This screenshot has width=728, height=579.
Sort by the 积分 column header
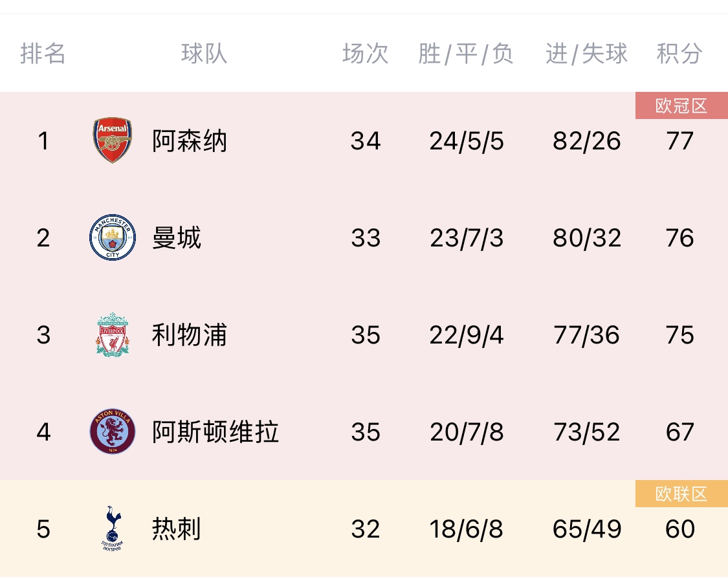coord(679,54)
